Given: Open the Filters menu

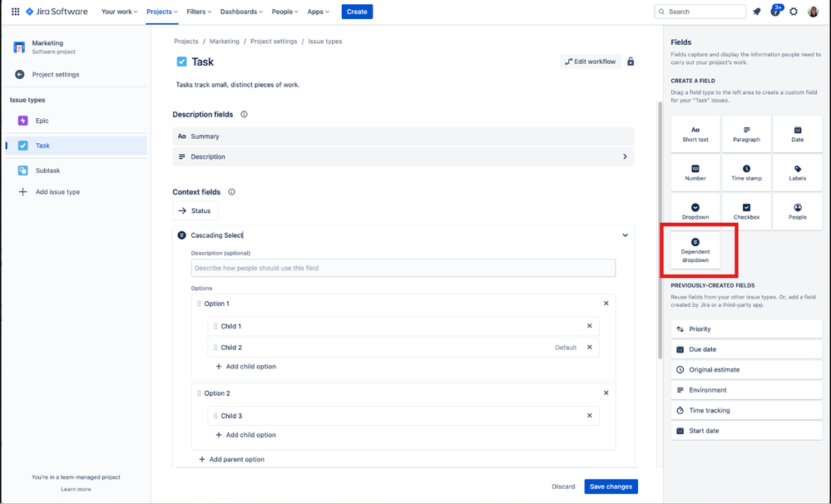Looking at the screenshot, I should [199, 12].
